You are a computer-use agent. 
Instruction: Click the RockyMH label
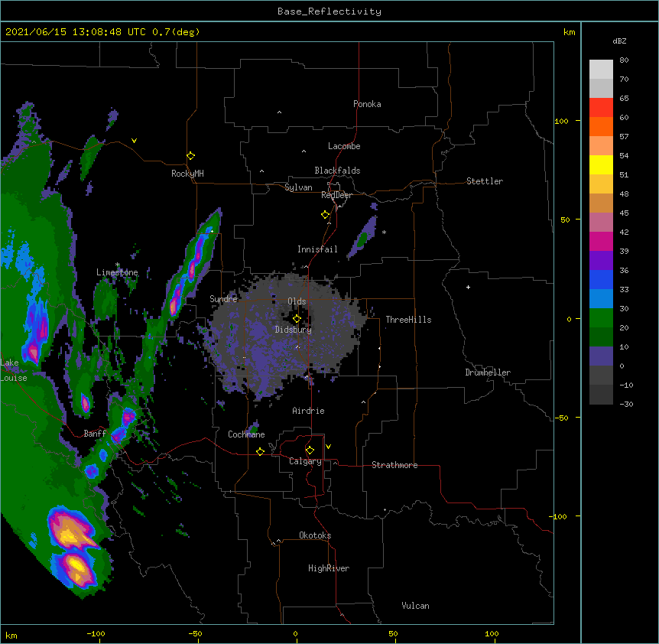(x=187, y=174)
